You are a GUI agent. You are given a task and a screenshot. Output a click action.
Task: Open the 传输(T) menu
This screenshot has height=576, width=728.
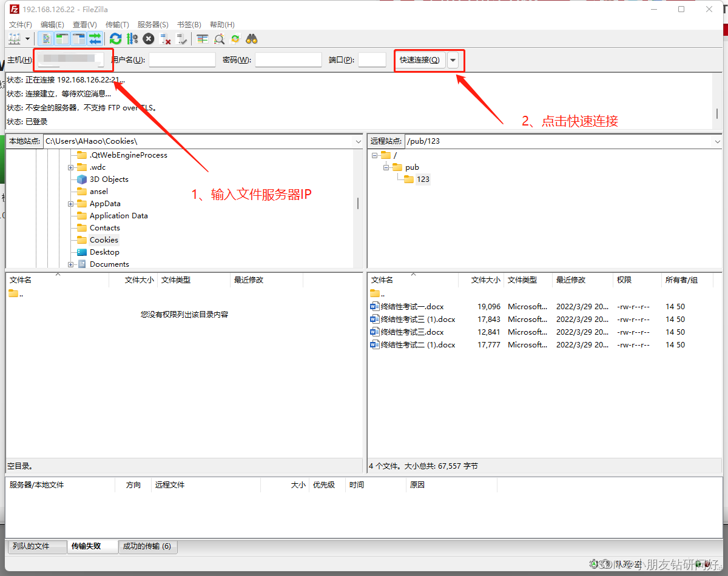click(117, 24)
